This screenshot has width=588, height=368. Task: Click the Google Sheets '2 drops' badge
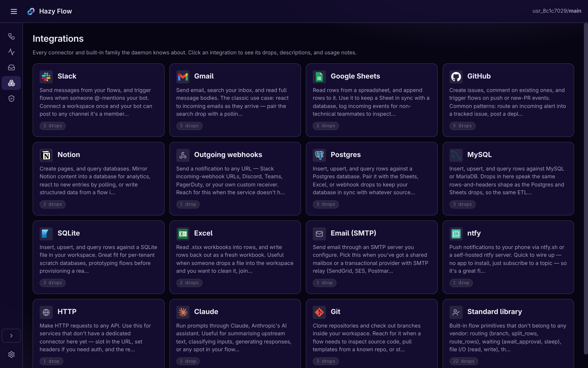pyautogui.click(x=326, y=126)
